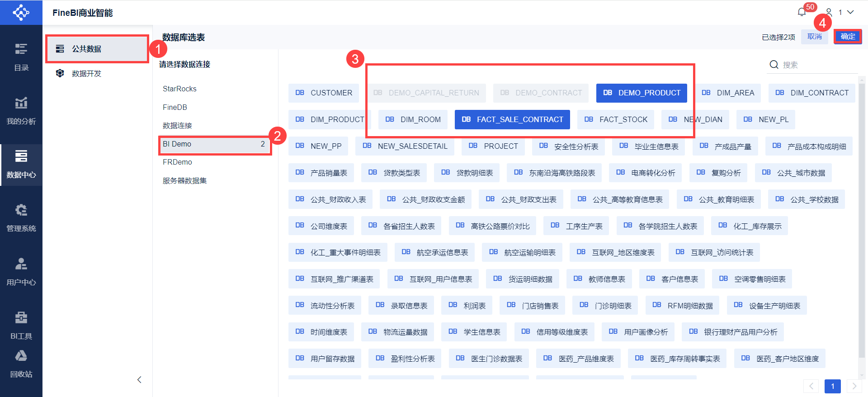Select the 数据连接 connection entry

pos(177,125)
